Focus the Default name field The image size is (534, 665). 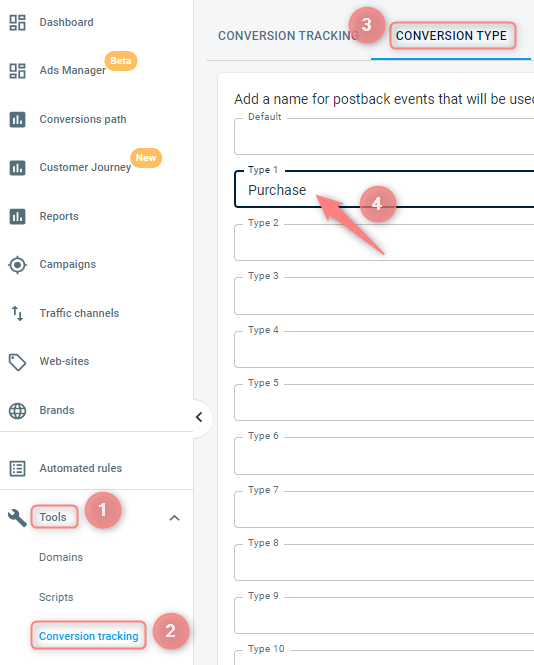(384, 137)
